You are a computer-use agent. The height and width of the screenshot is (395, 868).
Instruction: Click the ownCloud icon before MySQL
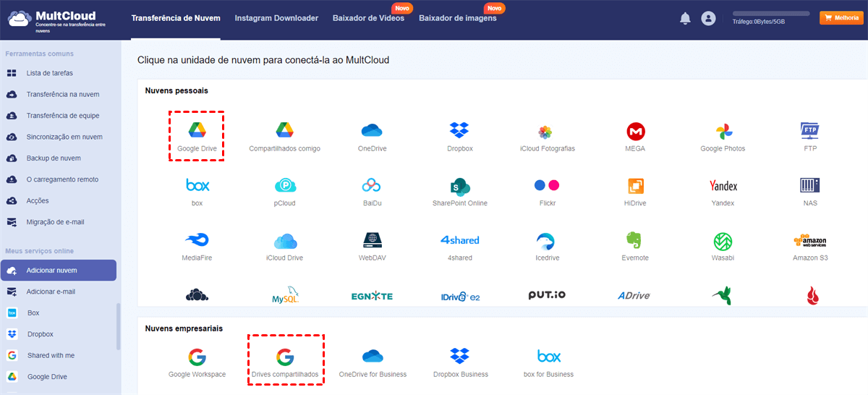pos(197,294)
